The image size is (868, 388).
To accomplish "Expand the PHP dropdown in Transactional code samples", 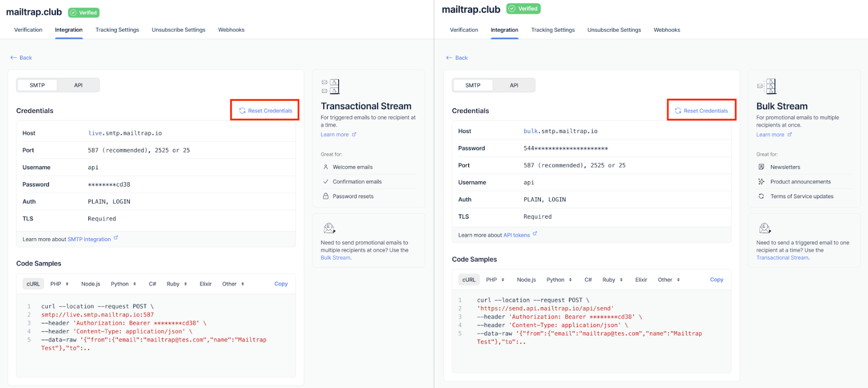I will coord(59,284).
